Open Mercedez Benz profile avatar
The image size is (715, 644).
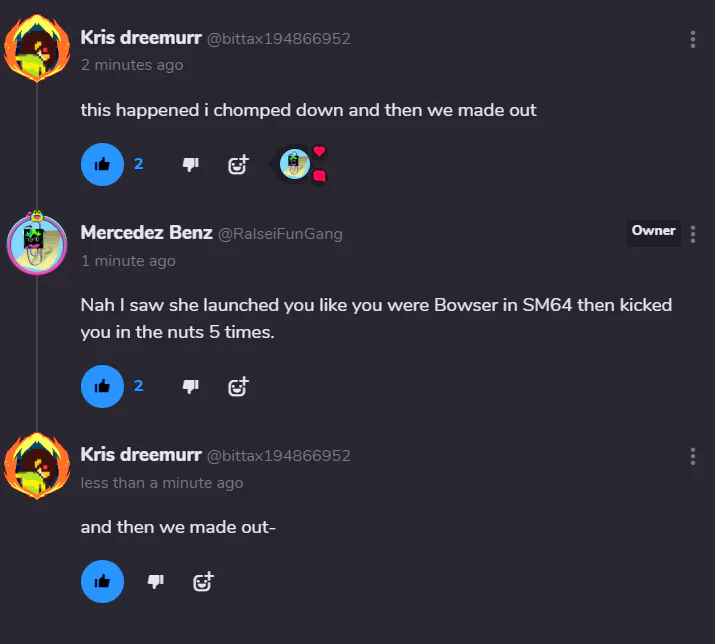[x=37, y=243]
